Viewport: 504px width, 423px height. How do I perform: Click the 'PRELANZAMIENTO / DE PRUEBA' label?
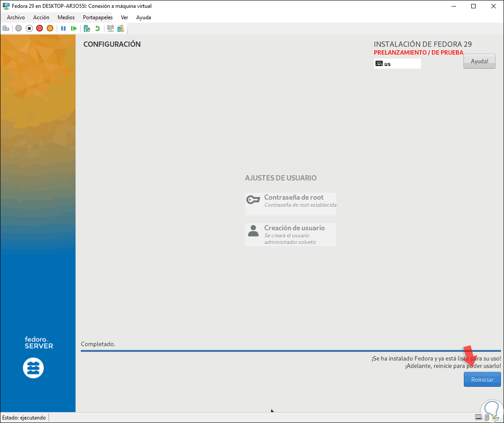coord(418,52)
